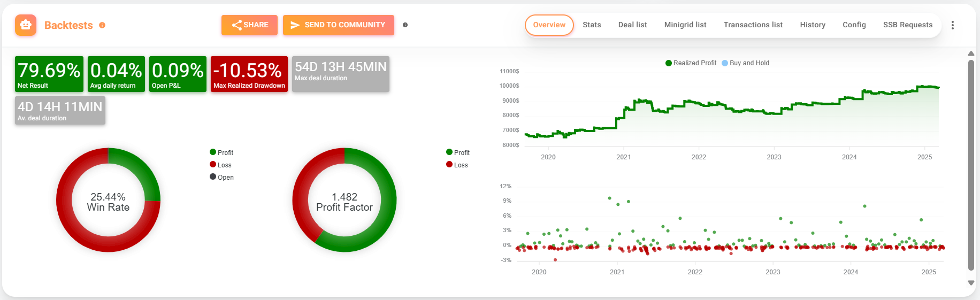Click the scrollbar down arrow
This screenshot has height=300, width=980.
tap(971, 283)
